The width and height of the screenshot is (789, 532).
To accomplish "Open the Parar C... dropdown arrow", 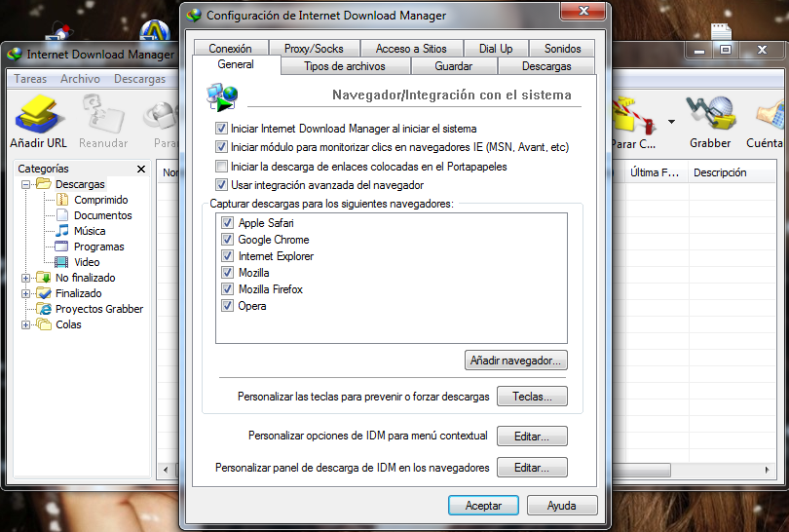I will click(671, 121).
